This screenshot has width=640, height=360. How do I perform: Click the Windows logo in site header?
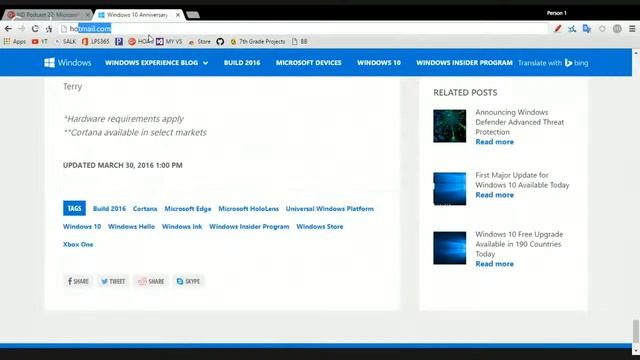[68, 62]
